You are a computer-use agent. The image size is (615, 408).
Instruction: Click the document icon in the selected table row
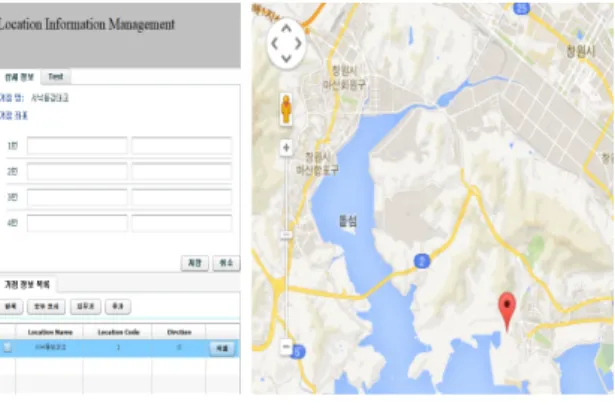point(7,347)
